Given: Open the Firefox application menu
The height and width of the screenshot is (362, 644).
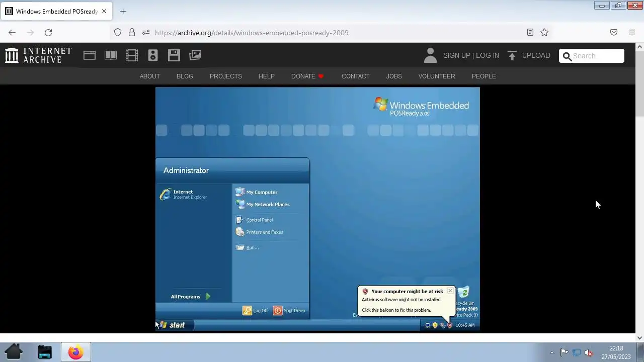Looking at the screenshot, I should pos(632,32).
